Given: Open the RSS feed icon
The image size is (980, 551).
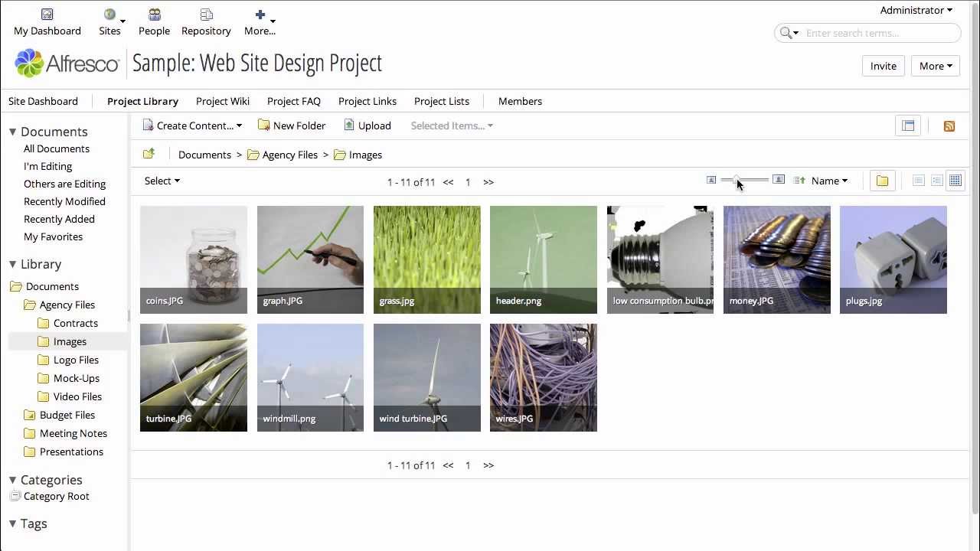Looking at the screenshot, I should (x=949, y=126).
